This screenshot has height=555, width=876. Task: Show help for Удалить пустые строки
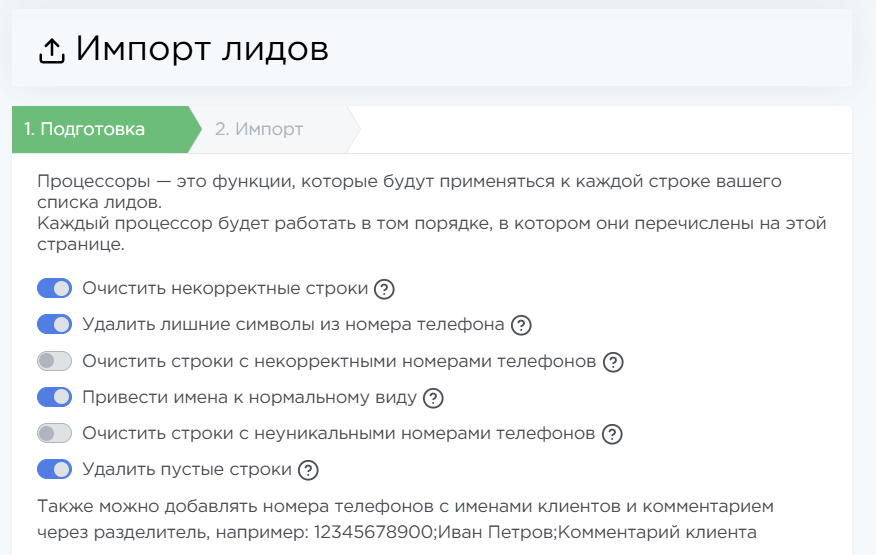pos(308,470)
